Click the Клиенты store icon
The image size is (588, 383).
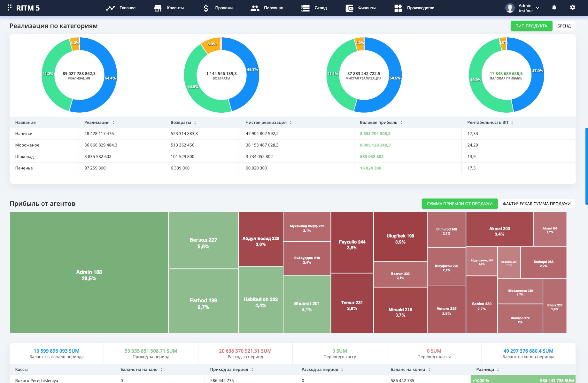coord(158,8)
